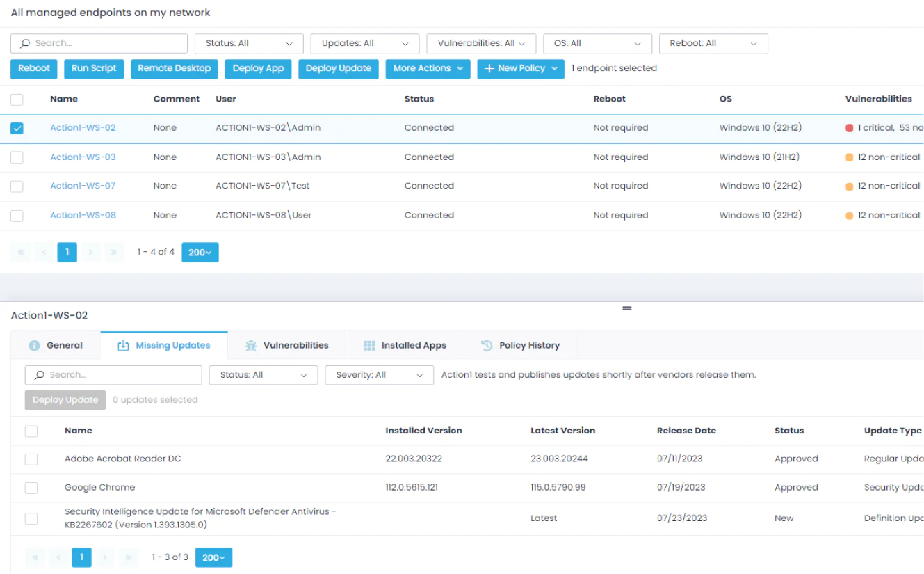
Task: Toggle select-all checkbox in updates table header
Action: [x=31, y=431]
